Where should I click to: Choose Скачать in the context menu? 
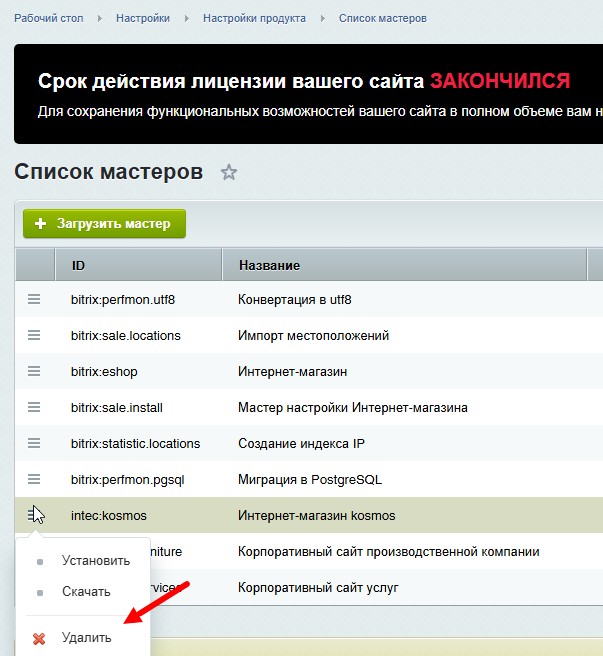[x=86, y=592]
